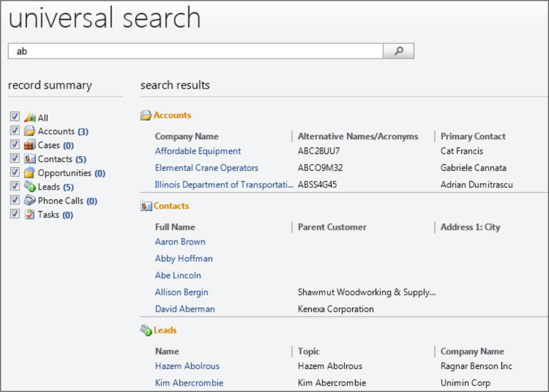Click the Phone Calls icon in sidebar
The height and width of the screenshot is (392, 549).
(x=30, y=201)
